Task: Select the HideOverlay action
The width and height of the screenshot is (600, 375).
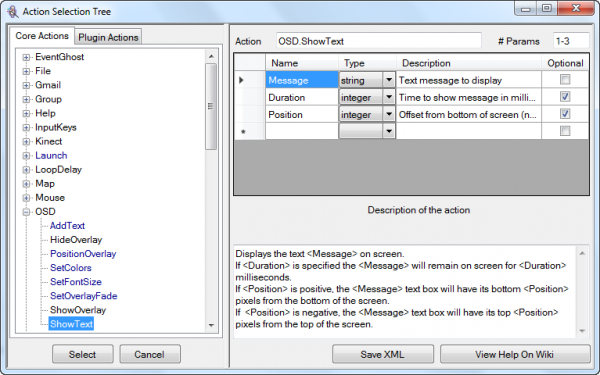Action: (76, 240)
